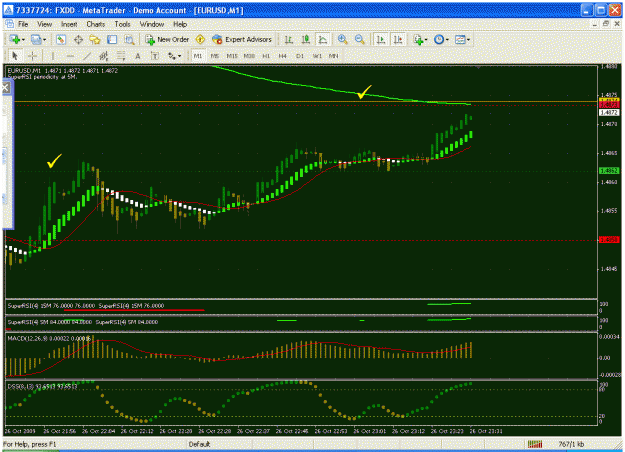Select the Fibonacci retracement tool
This screenshot has width=625, height=452.
point(121,56)
